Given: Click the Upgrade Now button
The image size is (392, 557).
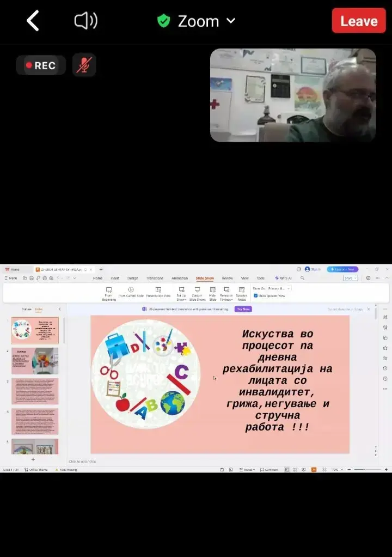Looking at the screenshot, I should pos(342,269).
